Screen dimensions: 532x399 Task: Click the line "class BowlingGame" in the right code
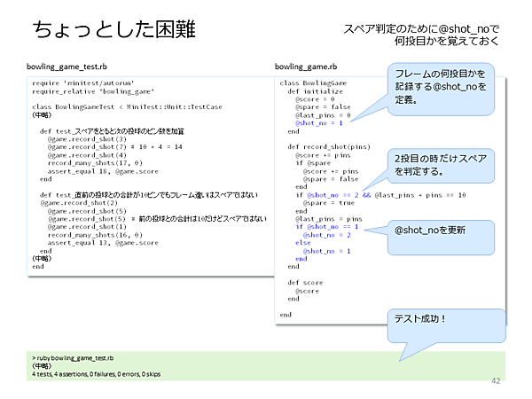coord(313,83)
